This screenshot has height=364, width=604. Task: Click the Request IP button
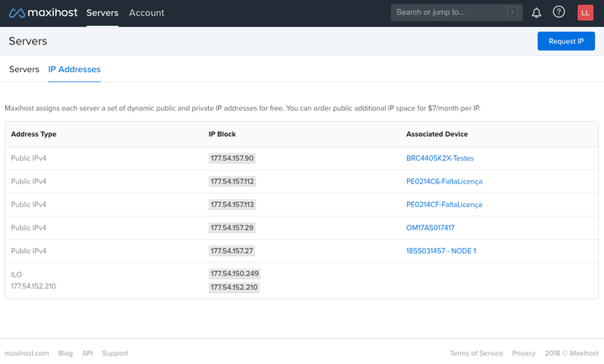[x=565, y=41]
